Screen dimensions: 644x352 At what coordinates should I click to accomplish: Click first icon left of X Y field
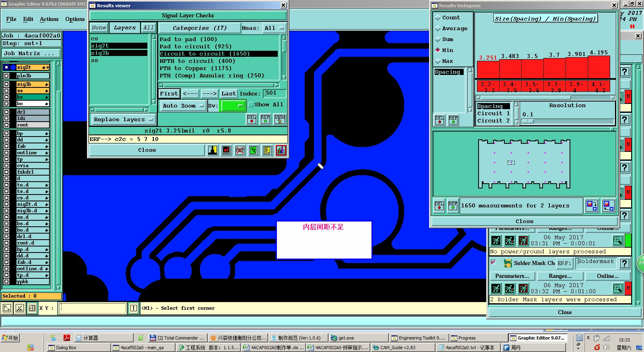coord(7,309)
